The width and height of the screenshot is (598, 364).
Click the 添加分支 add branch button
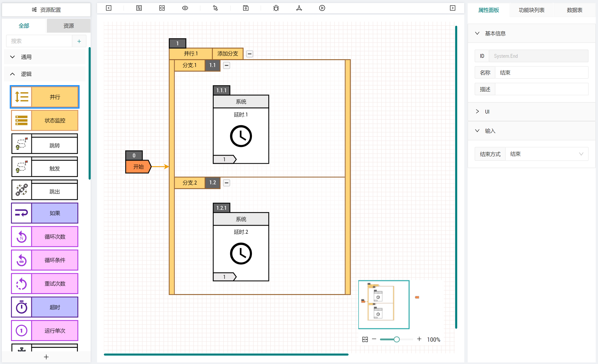pos(228,53)
